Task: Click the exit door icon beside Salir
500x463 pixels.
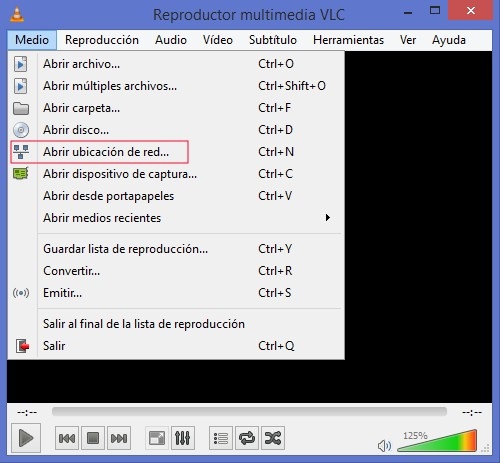Action: pyautogui.click(x=22, y=346)
